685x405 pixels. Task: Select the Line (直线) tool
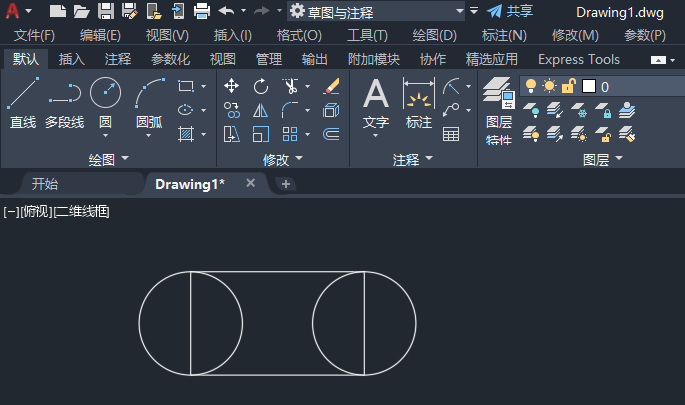23,103
